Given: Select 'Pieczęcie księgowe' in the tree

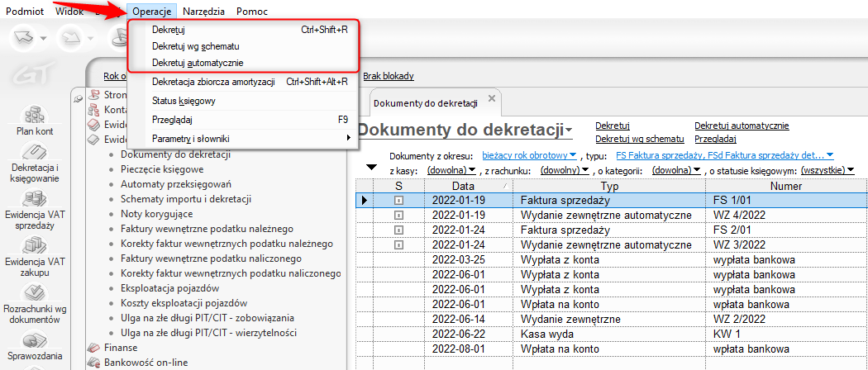Looking at the screenshot, I should (x=156, y=169).
